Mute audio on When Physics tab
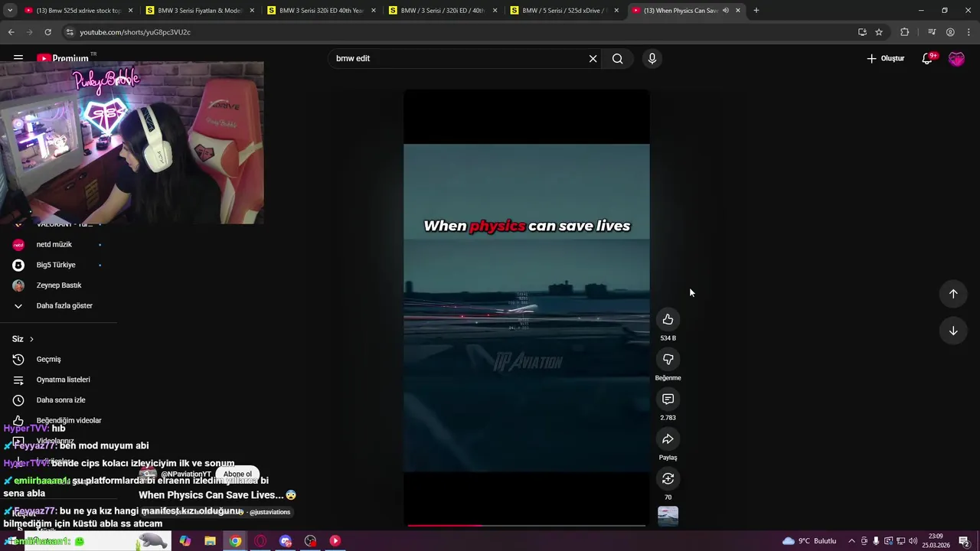980x551 pixels. pos(725,11)
